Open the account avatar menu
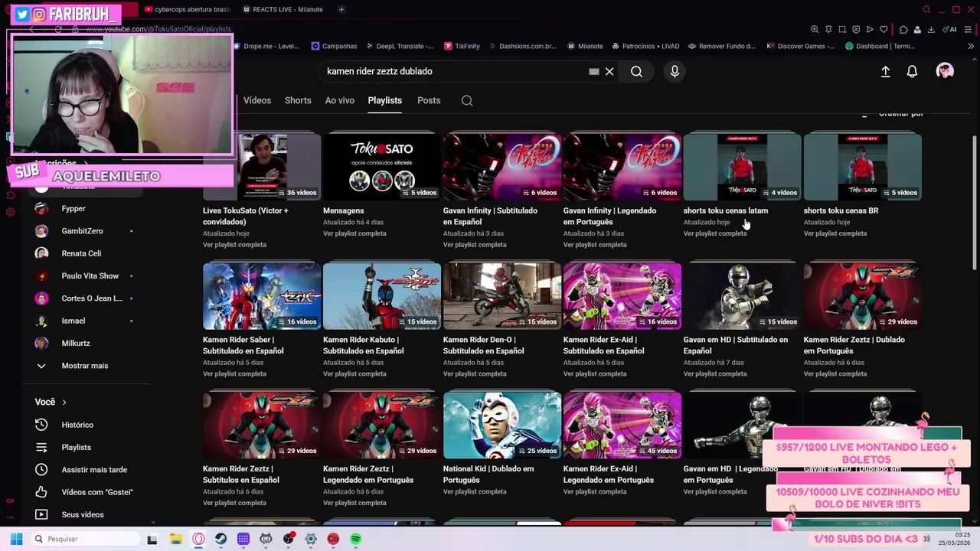This screenshot has width=980, height=551. (x=945, y=71)
